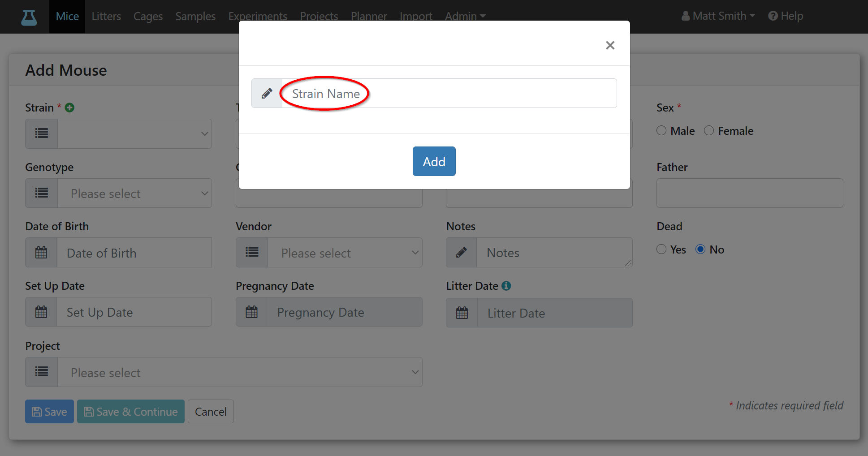Click the flask logo icon in navbar
868x456 pixels.
point(29,17)
